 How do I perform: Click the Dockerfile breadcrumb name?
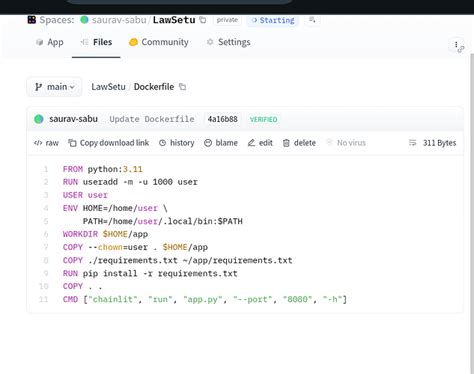tap(154, 87)
